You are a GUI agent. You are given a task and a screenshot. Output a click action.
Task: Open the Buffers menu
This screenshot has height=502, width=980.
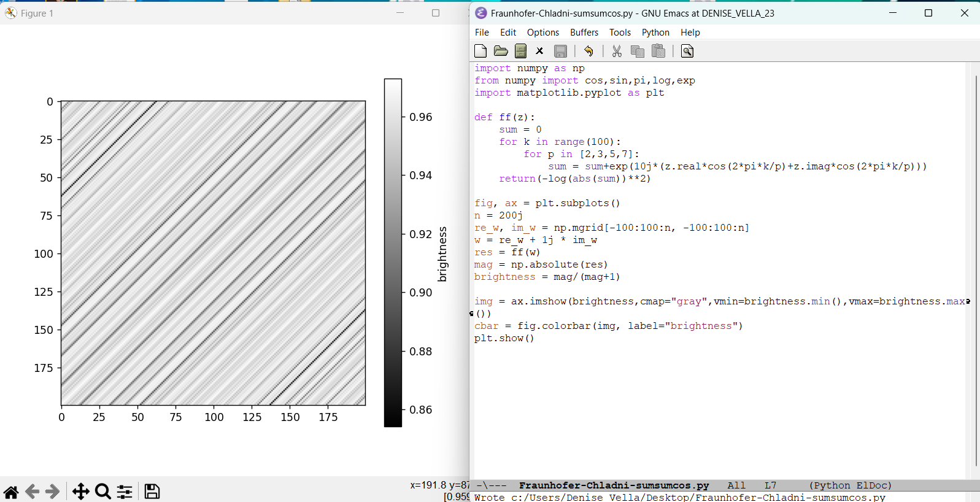click(584, 33)
